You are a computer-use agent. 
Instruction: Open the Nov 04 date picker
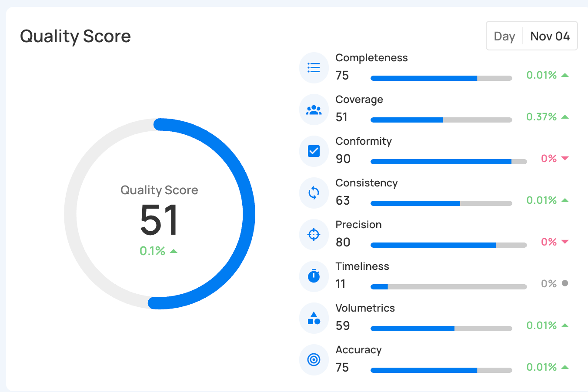(x=550, y=36)
